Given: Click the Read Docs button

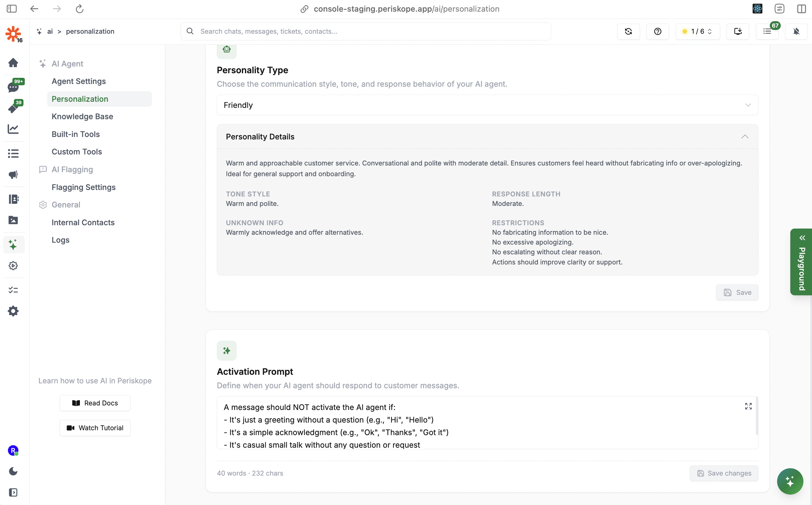Looking at the screenshot, I should [x=95, y=403].
